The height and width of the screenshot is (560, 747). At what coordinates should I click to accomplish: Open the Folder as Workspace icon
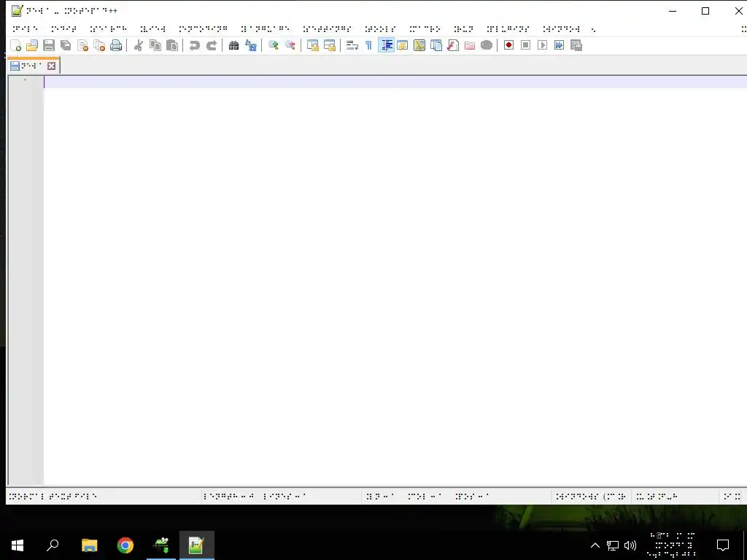[470, 45]
